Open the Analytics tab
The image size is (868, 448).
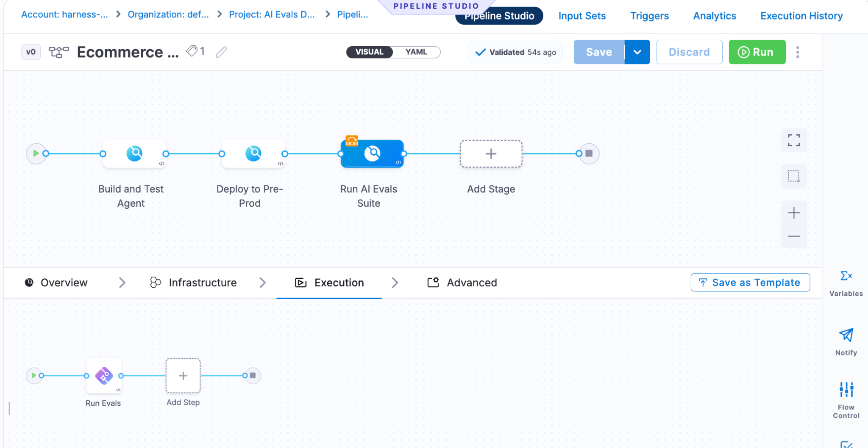click(x=715, y=16)
